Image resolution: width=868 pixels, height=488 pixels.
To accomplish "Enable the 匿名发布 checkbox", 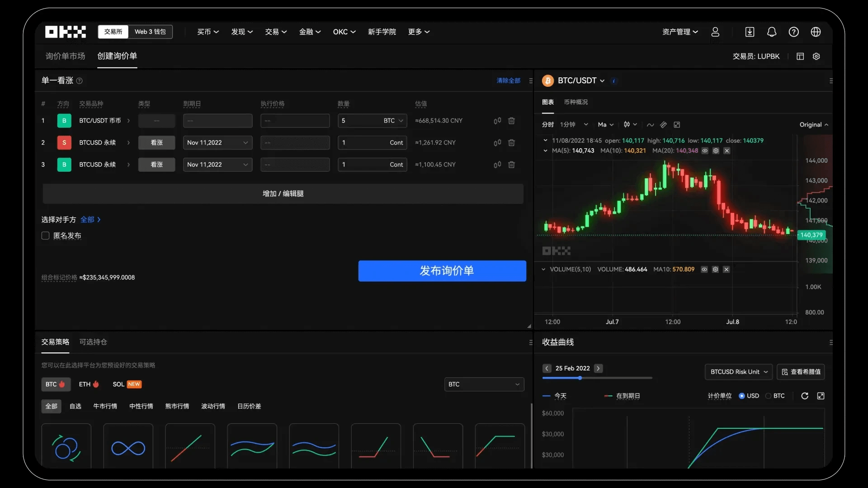I will tap(45, 235).
